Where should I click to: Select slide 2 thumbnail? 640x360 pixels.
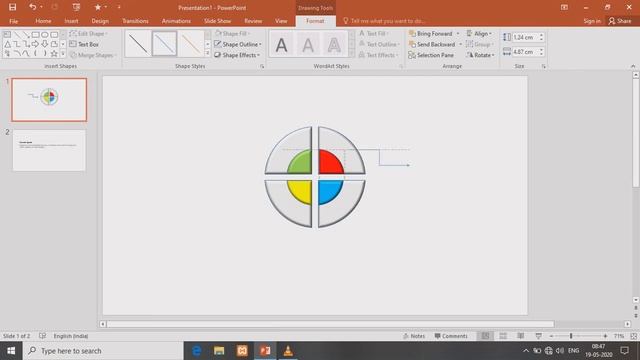point(49,150)
